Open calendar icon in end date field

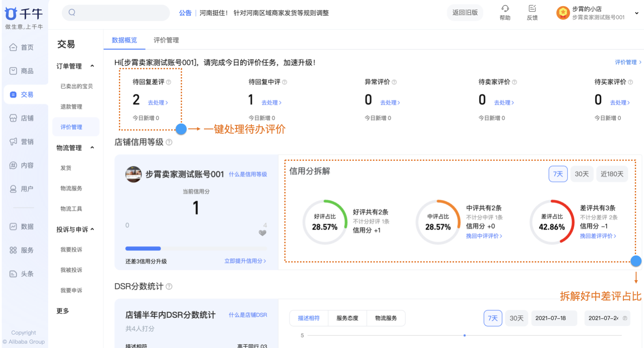point(625,319)
